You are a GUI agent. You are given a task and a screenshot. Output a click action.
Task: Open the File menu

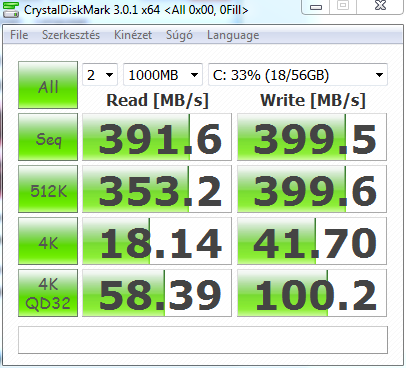pyautogui.click(x=19, y=35)
